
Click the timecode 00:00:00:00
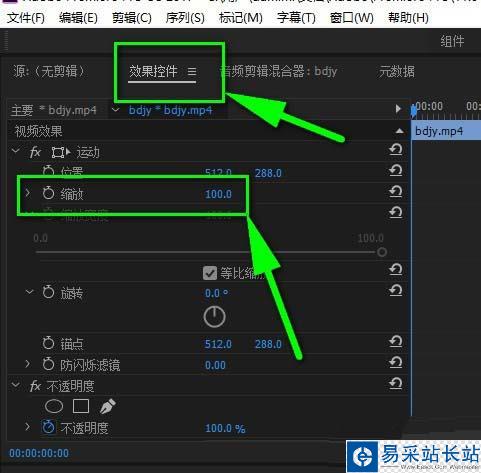click(x=39, y=453)
